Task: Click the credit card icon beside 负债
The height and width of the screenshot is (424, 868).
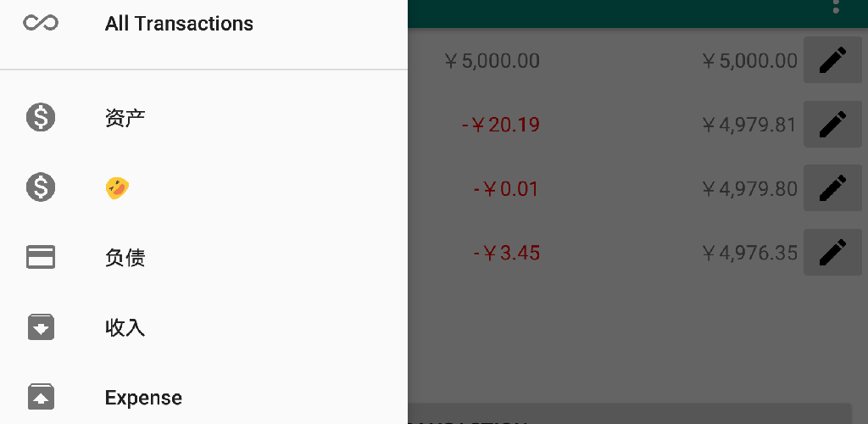Action: point(41,257)
